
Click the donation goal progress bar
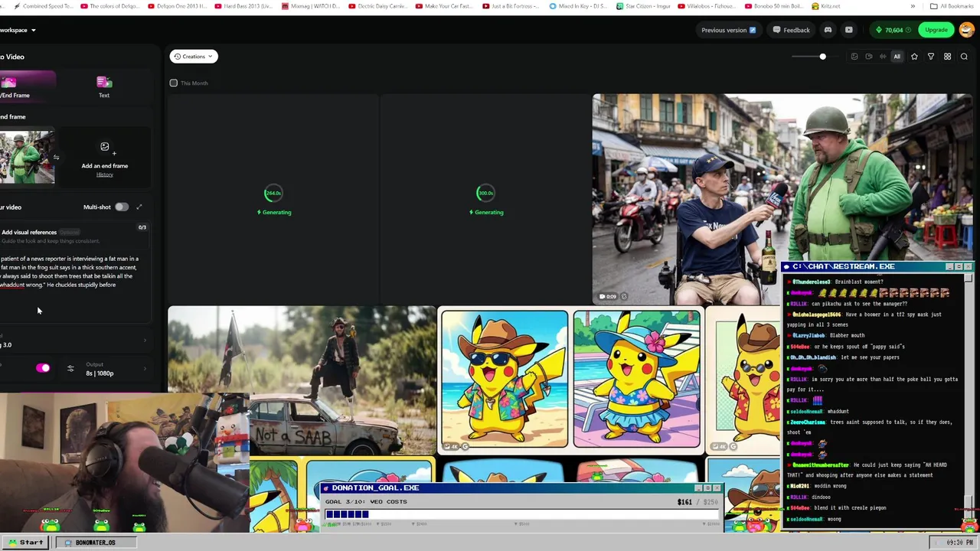[x=521, y=514]
